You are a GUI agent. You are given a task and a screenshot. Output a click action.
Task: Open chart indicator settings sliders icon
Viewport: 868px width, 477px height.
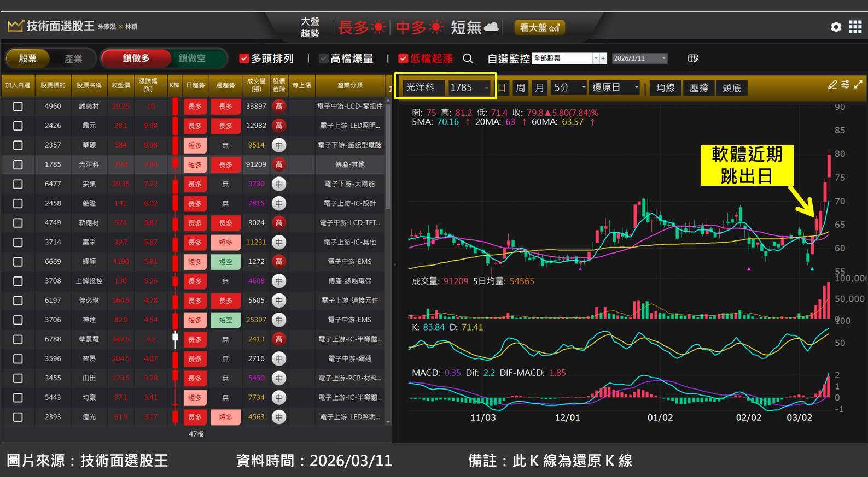click(x=845, y=85)
